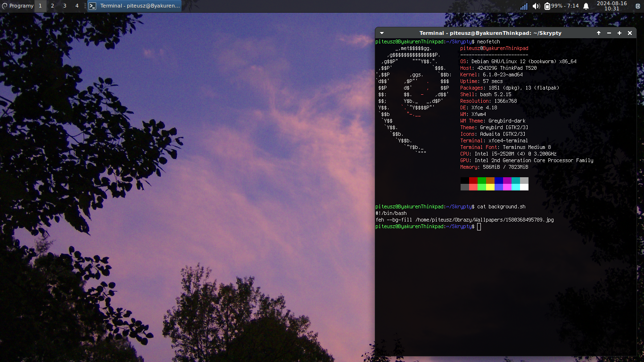Click the 'DE: Xfce 4.18' line
The image size is (644, 362).
click(479, 108)
